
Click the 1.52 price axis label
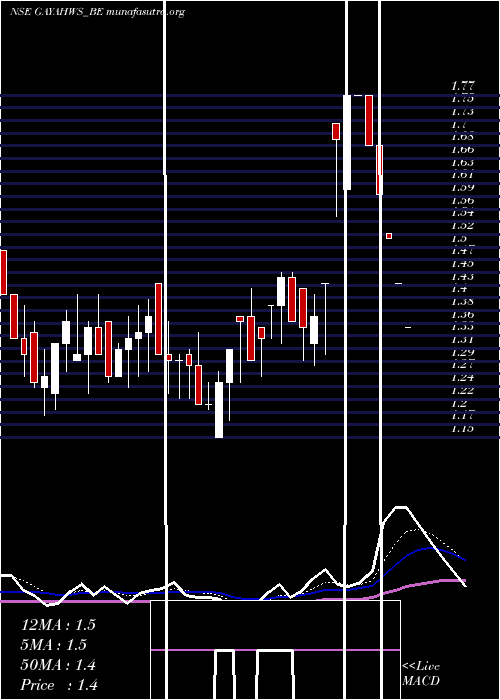pos(462,225)
